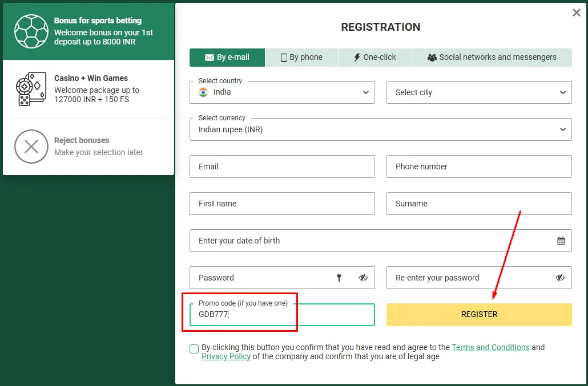Screen dimensions: 588x386
Task: Click the key icon in Password field
Action: pos(339,278)
